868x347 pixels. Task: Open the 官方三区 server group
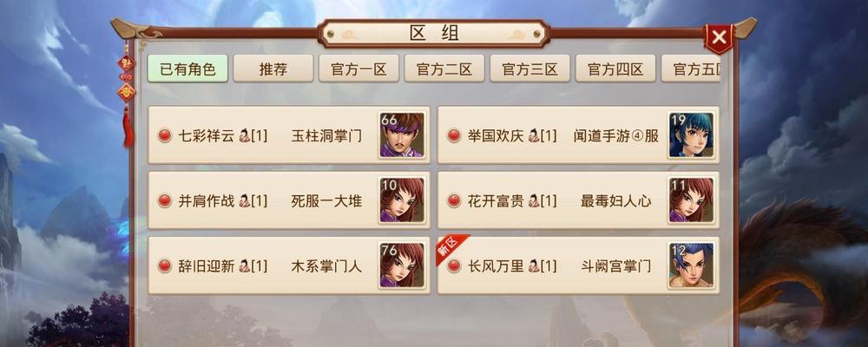(x=529, y=69)
